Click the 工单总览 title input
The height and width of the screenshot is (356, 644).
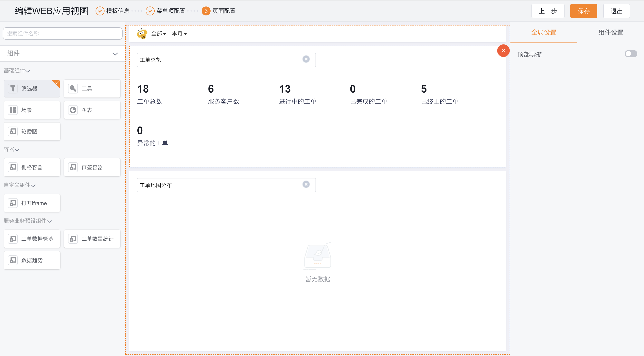tap(226, 60)
